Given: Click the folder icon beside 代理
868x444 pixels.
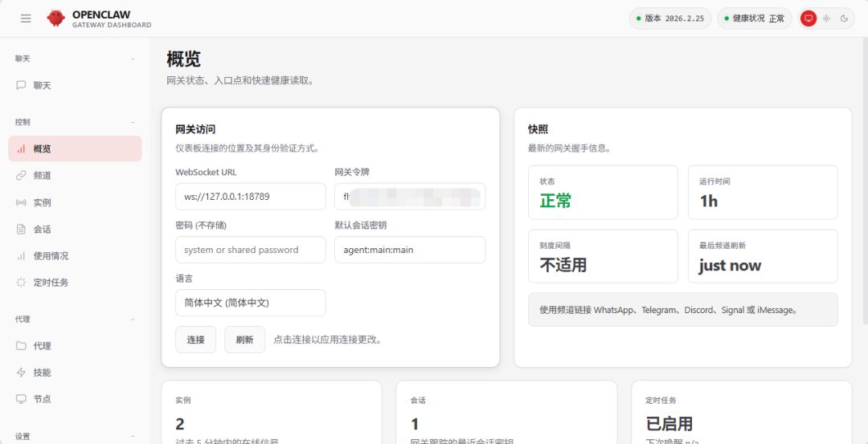Looking at the screenshot, I should point(21,345).
